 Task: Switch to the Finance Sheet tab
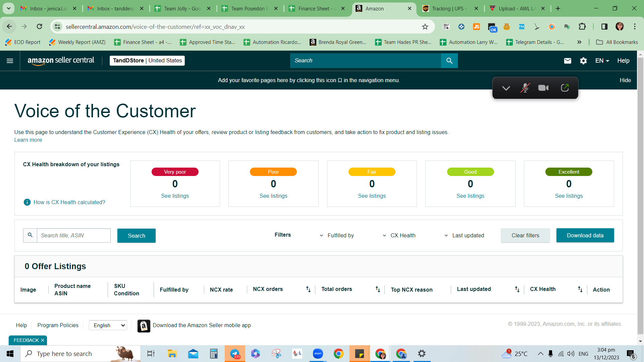(317, 9)
